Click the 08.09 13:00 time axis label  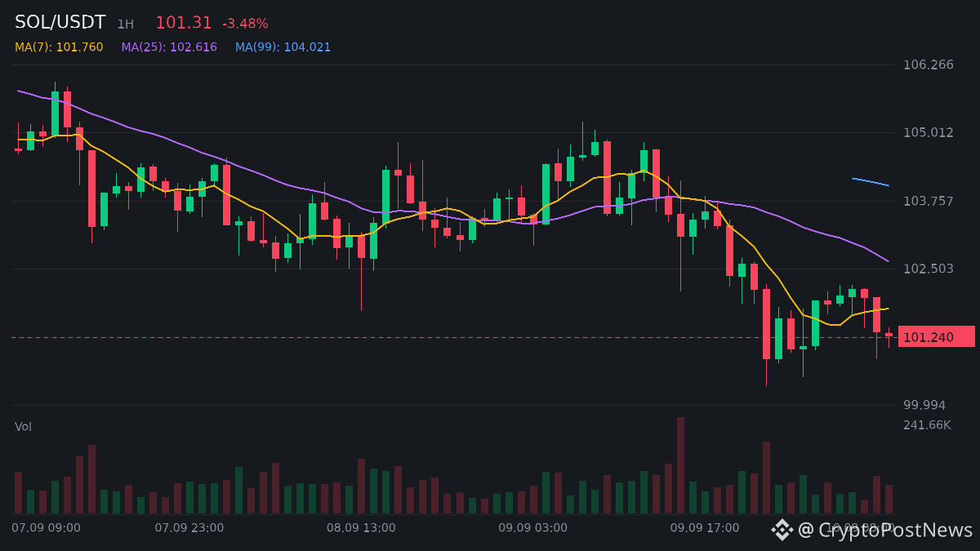(x=361, y=528)
